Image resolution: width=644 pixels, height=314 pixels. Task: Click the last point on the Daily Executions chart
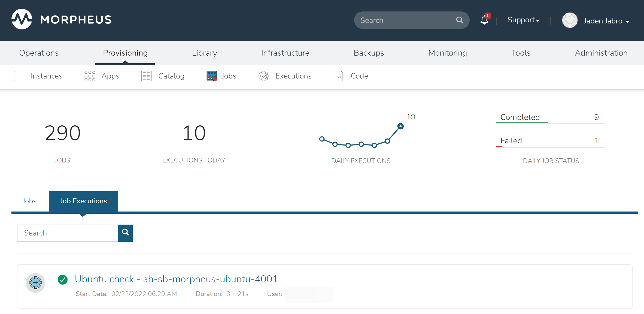400,126
